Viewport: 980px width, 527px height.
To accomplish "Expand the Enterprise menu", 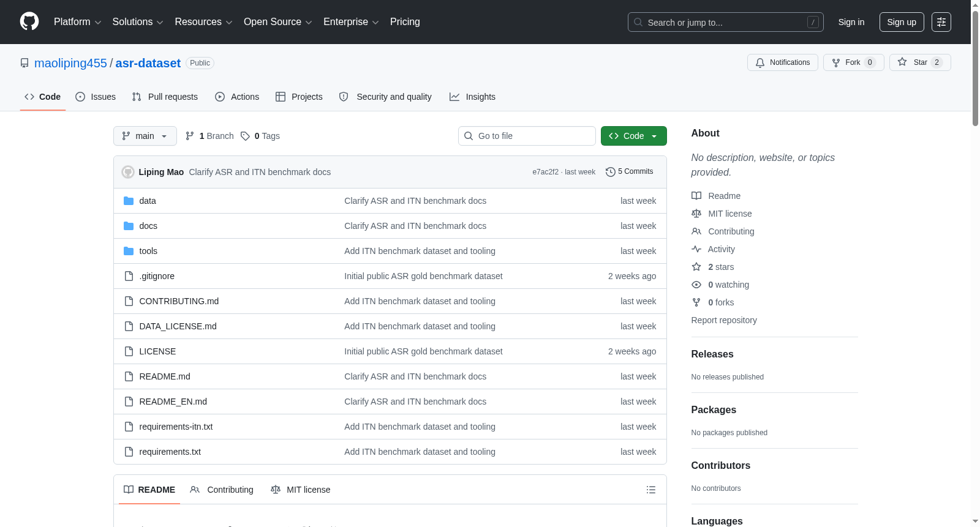I will tap(351, 22).
